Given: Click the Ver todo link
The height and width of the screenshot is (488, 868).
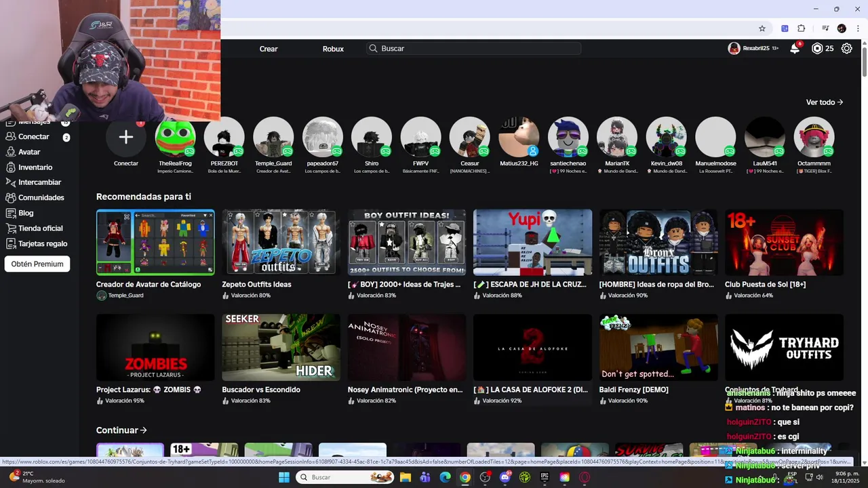Looking at the screenshot, I should [x=825, y=102].
